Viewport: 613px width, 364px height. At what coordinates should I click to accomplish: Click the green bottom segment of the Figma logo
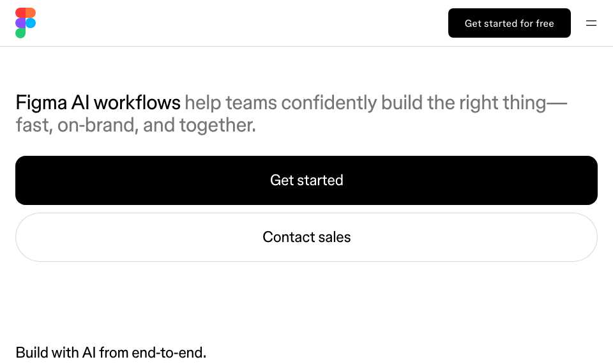click(x=20, y=33)
